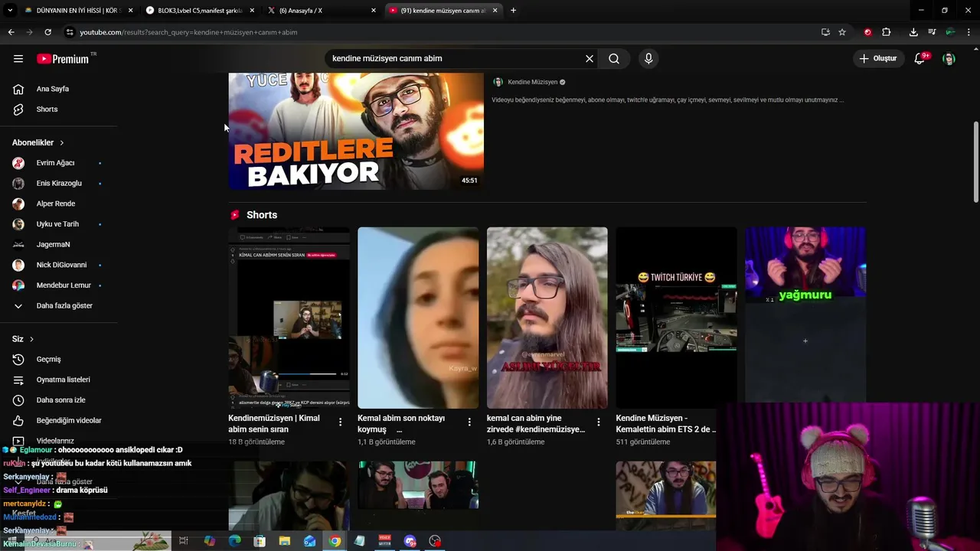Open Kendine Müzisyen channel name link

click(532, 82)
